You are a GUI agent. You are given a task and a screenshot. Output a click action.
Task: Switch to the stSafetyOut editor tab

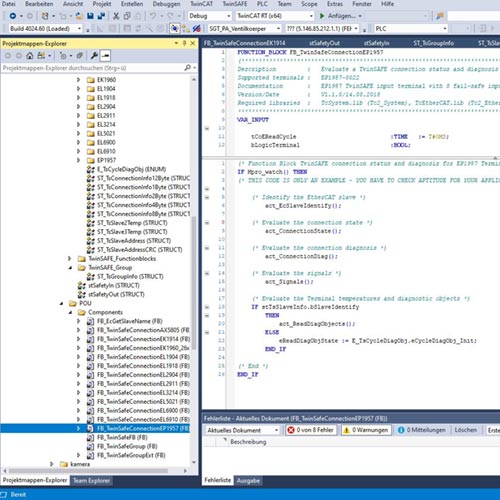coord(324,43)
